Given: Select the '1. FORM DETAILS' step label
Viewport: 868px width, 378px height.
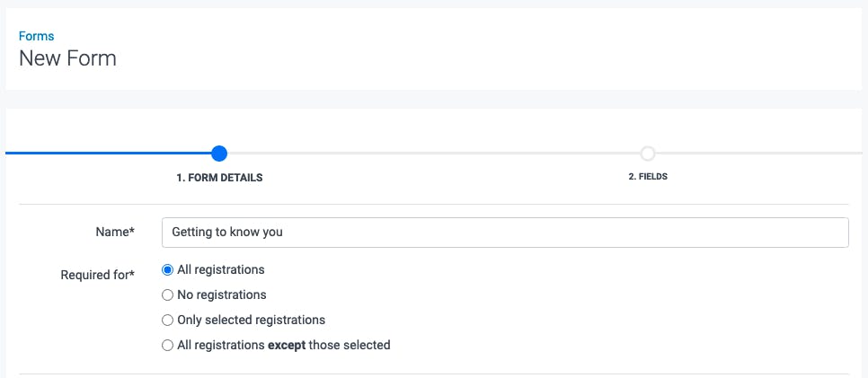Looking at the screenshot, I should point(219,178).
